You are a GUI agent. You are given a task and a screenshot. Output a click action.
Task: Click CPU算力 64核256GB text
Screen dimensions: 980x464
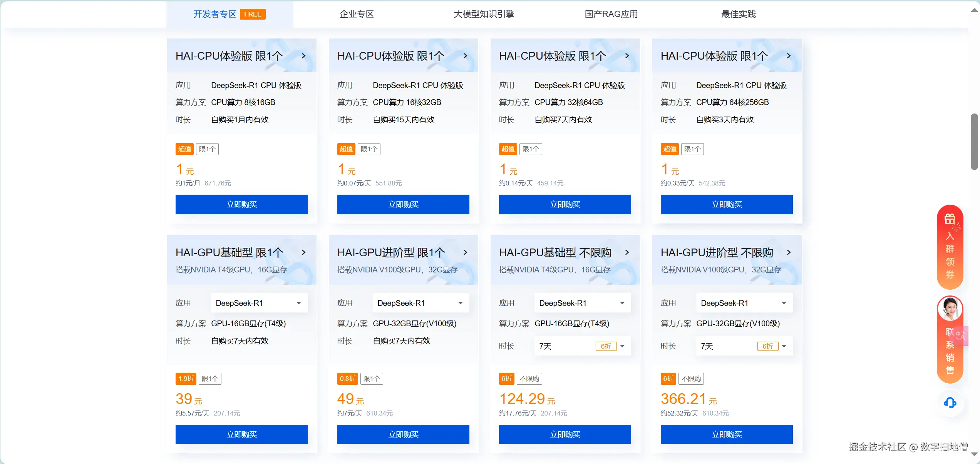(x=732, y=102)
